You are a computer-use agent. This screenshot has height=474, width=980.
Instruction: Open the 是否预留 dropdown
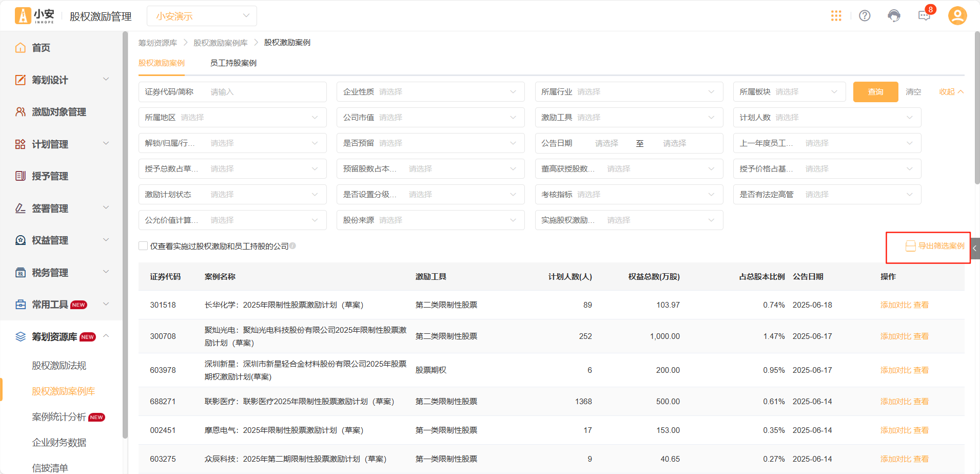430,143
